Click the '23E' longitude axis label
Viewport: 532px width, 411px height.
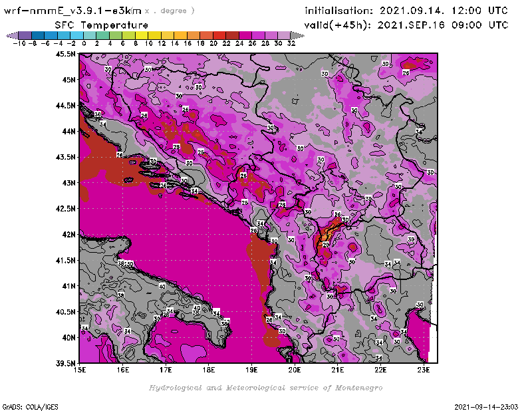[x=424, y=370]
